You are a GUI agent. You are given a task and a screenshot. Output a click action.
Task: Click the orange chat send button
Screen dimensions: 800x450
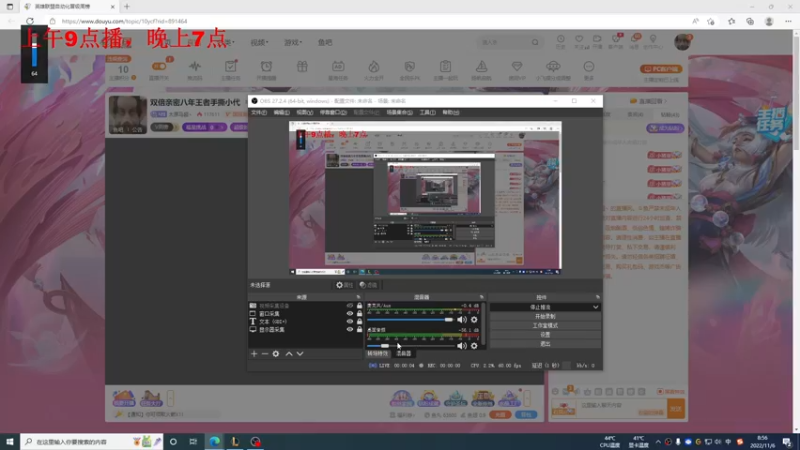tap(676, 409)
